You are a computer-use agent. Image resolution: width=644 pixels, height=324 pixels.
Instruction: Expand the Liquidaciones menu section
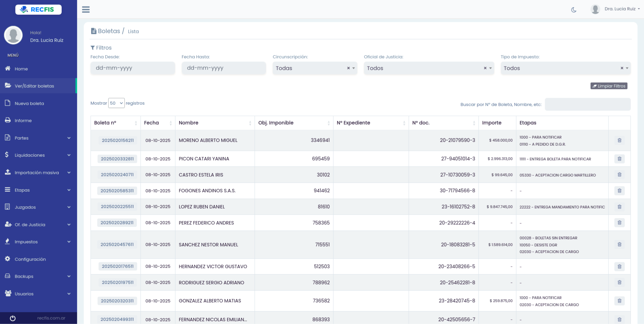(x=30, y=155)
